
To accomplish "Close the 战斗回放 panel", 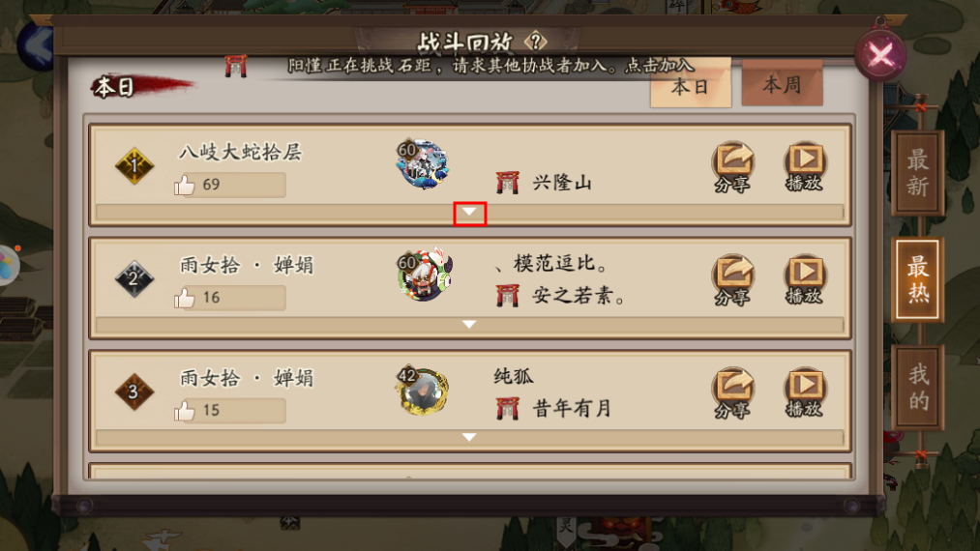I will click(x=880, y=55).
